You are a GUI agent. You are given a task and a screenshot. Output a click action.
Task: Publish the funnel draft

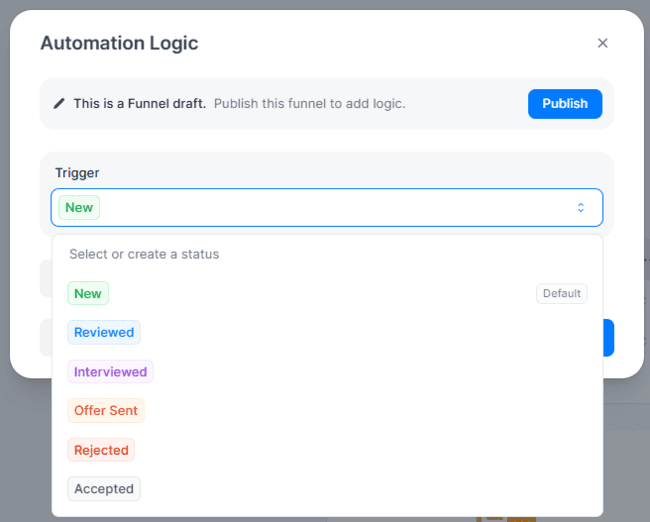tap(565, 104)
